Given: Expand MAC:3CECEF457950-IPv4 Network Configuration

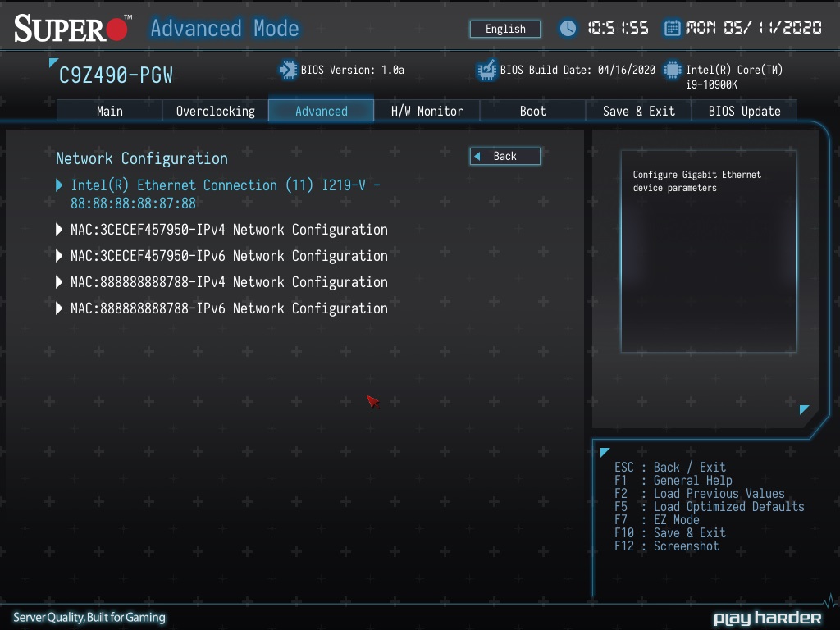Looking at the screenshot, I should 228,230.
